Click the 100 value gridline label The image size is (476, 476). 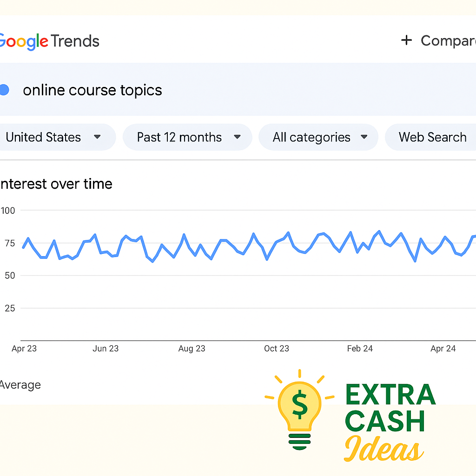(x=7, y=211)
